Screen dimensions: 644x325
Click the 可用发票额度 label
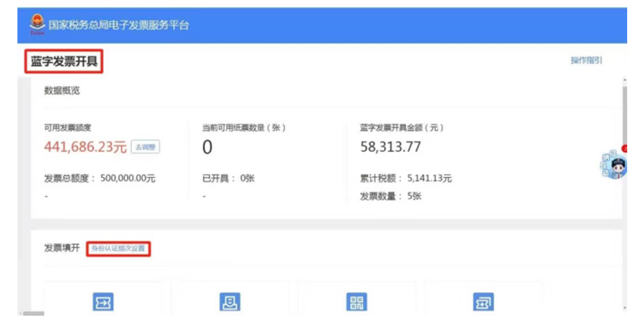pyautogui.click(x=68, y=128)
